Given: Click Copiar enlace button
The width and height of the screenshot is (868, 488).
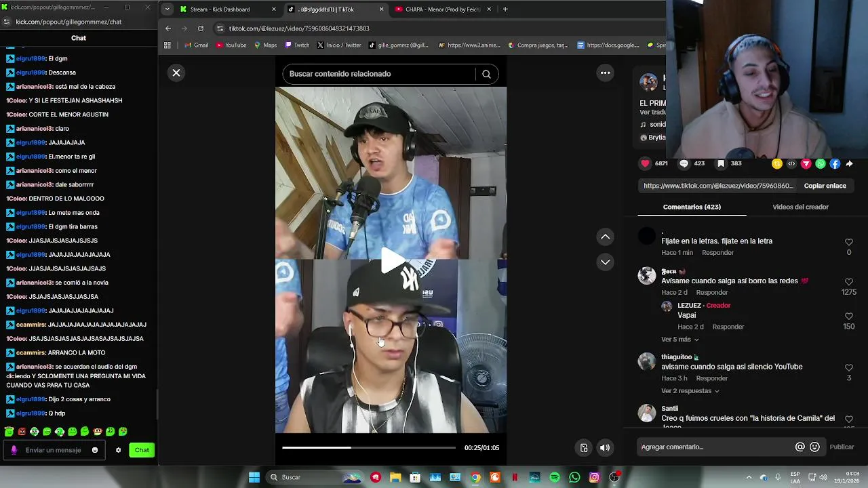Looking at the screenshot, I should pos(825,186).
